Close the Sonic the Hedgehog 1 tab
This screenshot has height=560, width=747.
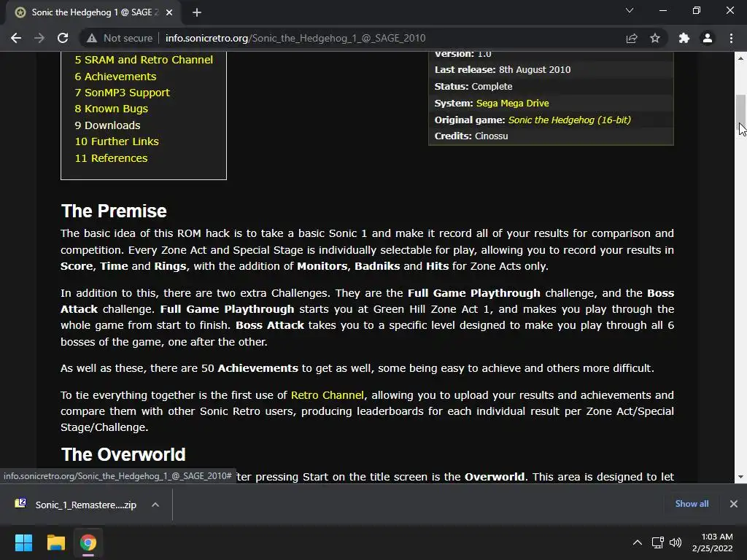pyautogui.click(x=169, y=12)
